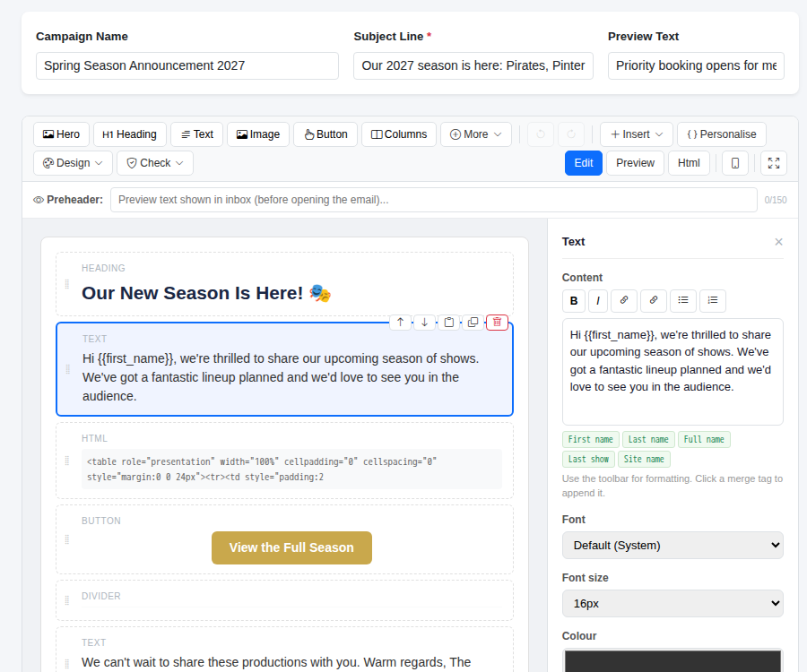Append the First name merge tag

point(590,440)
